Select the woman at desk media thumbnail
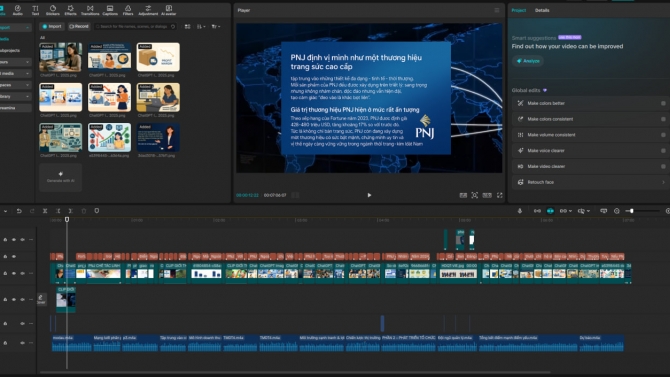Screen dimensions: 670x377 60,57
